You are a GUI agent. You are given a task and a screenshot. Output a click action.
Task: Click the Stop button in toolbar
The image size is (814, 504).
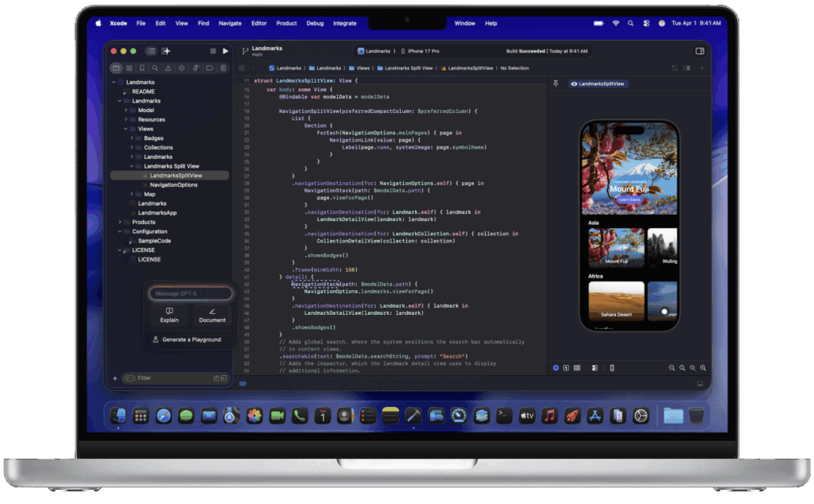point(213,51)
